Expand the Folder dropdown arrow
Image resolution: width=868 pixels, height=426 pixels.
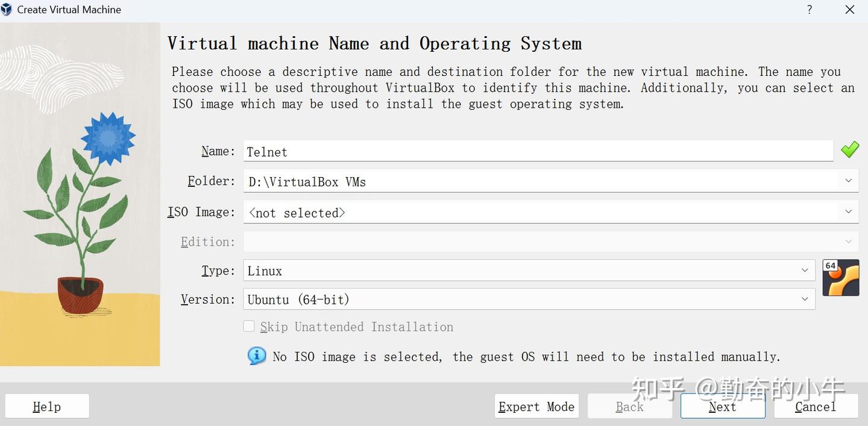pyautogui.click(x=848, y=181)
